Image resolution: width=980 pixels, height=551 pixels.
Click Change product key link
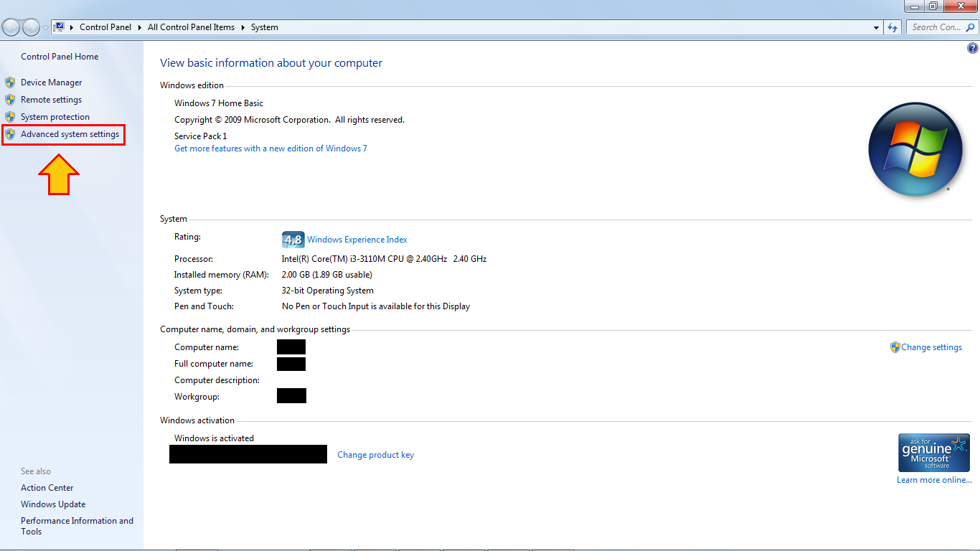click(375, 455)
